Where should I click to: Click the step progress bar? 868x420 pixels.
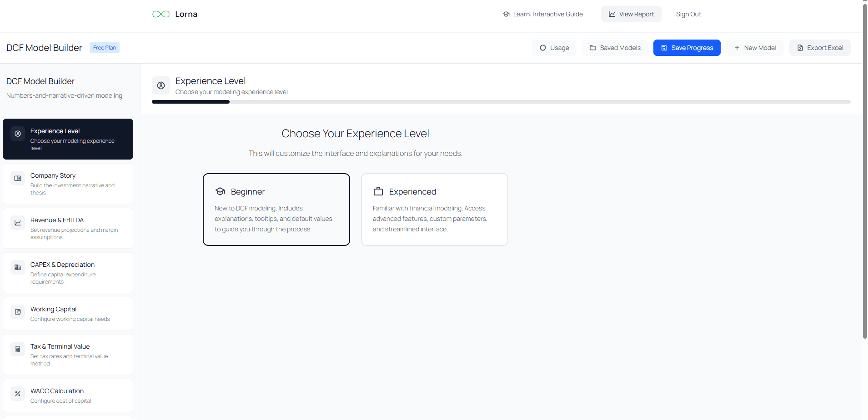point(501,102)
